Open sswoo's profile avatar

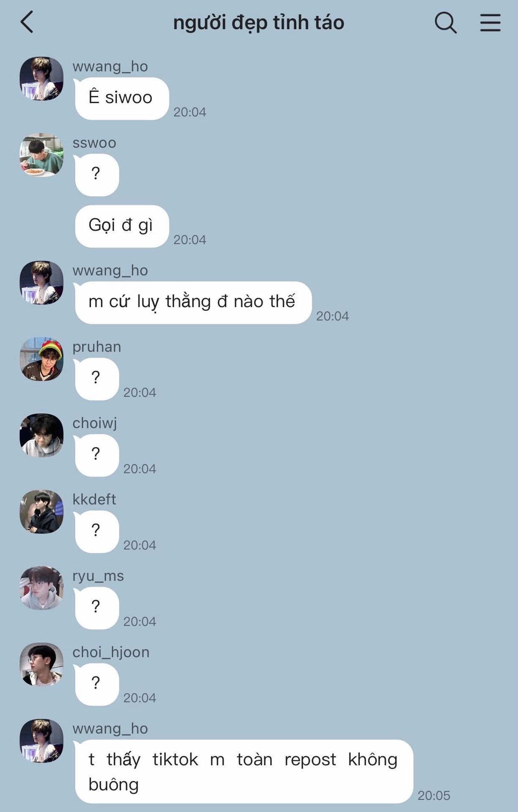click(x=41, y=155)
